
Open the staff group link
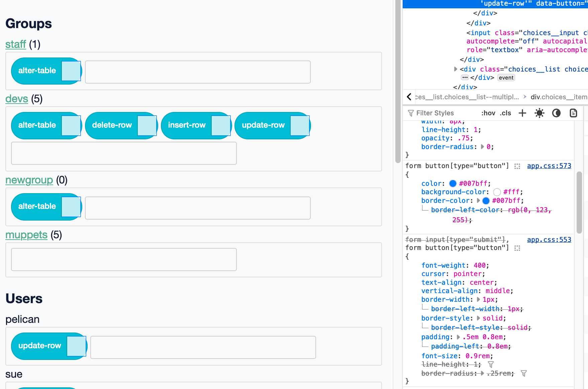point(16,44)
